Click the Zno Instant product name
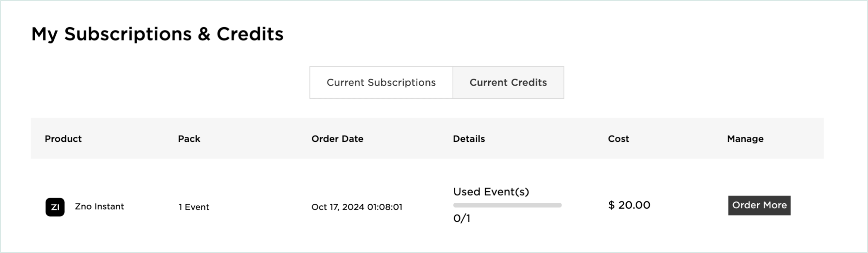 pos(99,207)
